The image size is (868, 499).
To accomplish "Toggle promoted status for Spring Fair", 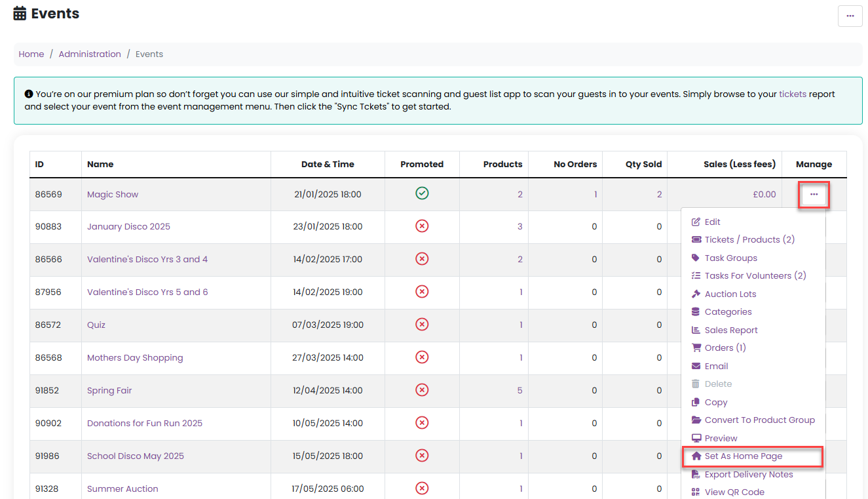I will 422,390.
